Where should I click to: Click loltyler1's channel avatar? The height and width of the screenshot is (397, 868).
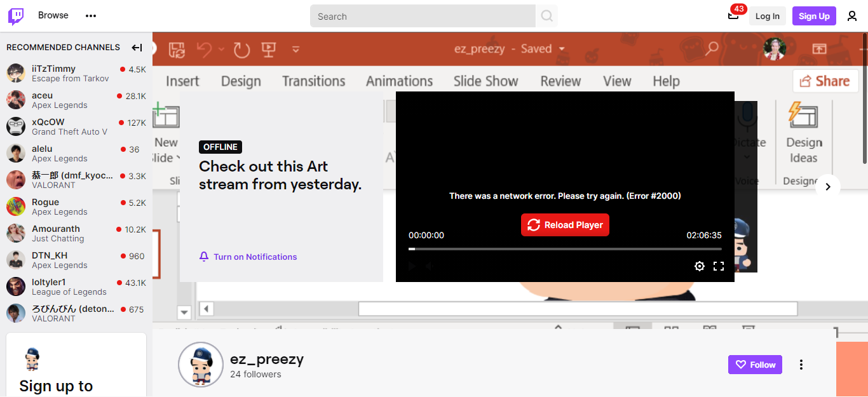(16, 286)
